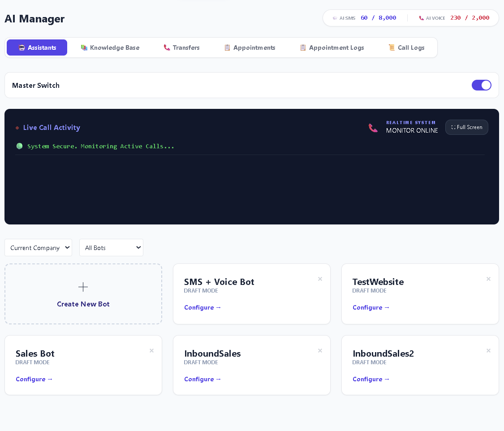Delete SMS + Voice Bot with X icon
The width and height of the screenshot is (504, 431).
click(x=320, y=279)
